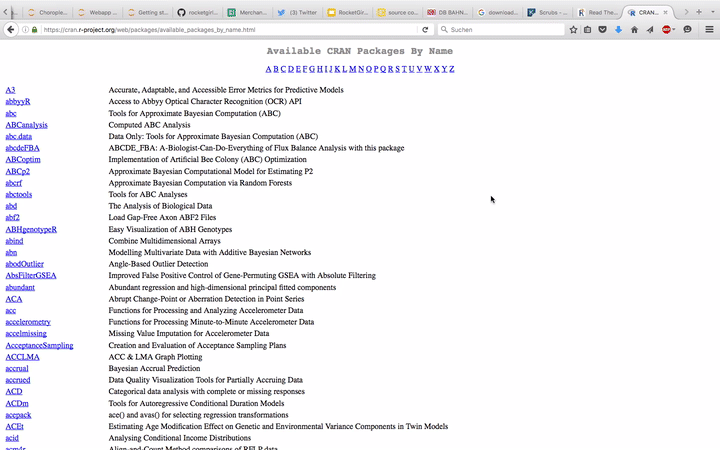Screen dimensions: 720x450
Task: Reload the page with the refresh icon
Action: pyautogui.click(x=425, y=30)
